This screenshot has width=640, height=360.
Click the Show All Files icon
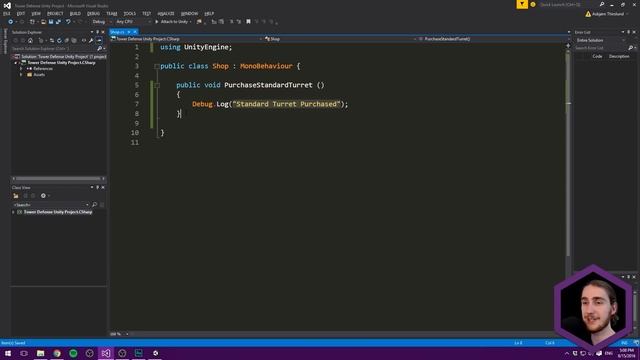click(x=74, y=40)
